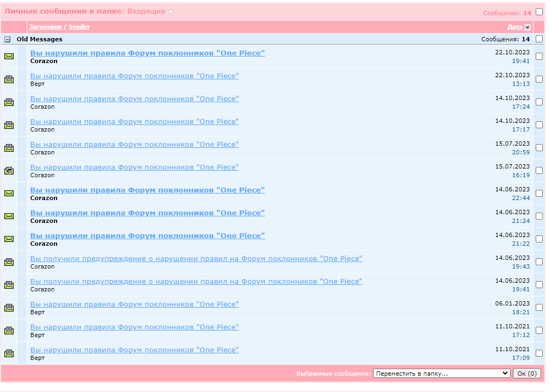Open unread message link dated 14.06.2023 21:24

coord(147,213)
